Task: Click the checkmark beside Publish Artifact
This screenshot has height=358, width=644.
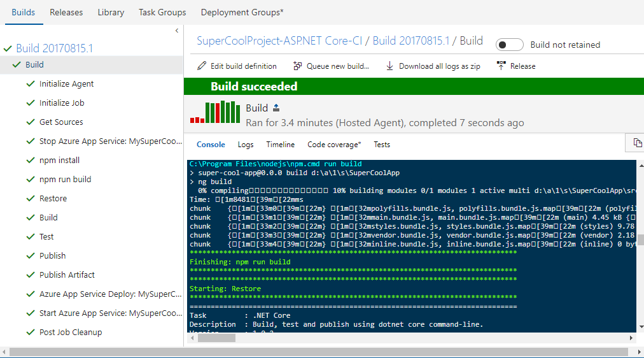Action: click(x=31, y=275)
